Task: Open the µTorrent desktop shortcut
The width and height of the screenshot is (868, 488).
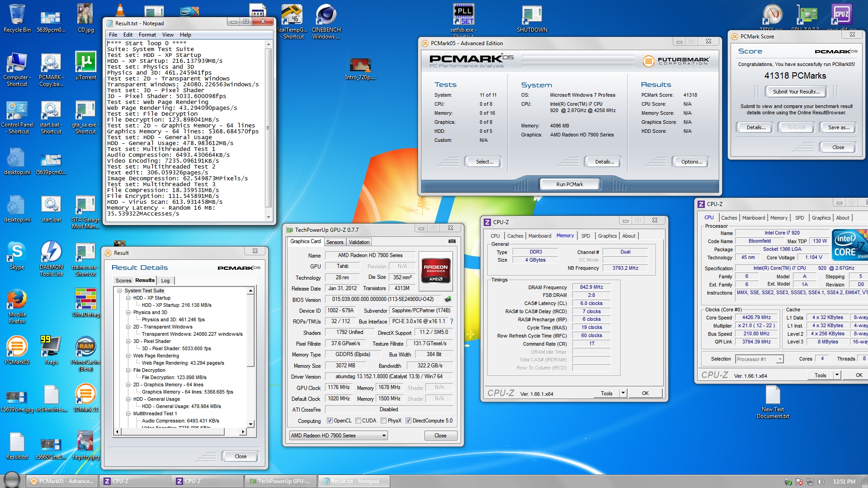Action: [85, 66]
